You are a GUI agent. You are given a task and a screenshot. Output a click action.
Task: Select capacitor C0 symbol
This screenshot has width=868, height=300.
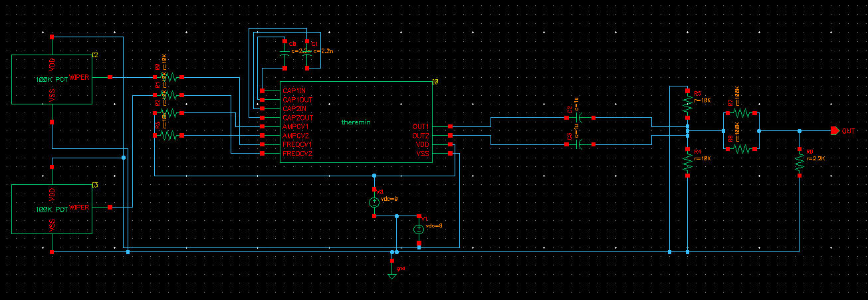285,54
